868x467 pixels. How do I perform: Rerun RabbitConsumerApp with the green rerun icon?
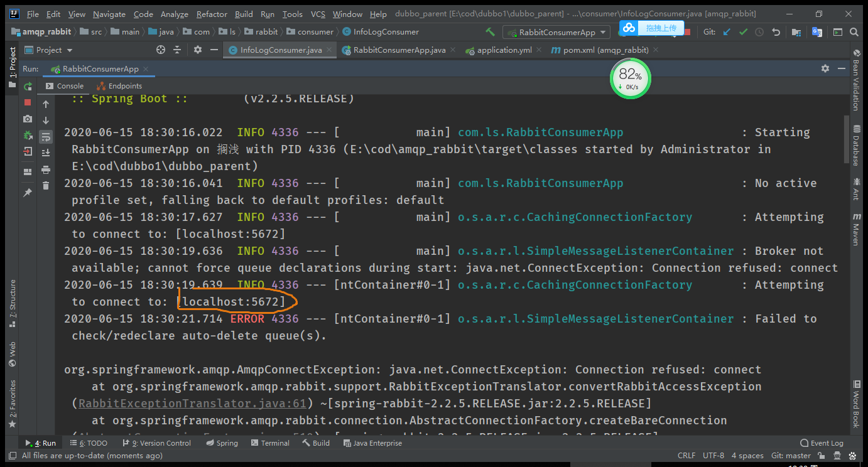[x=28, y=86]
